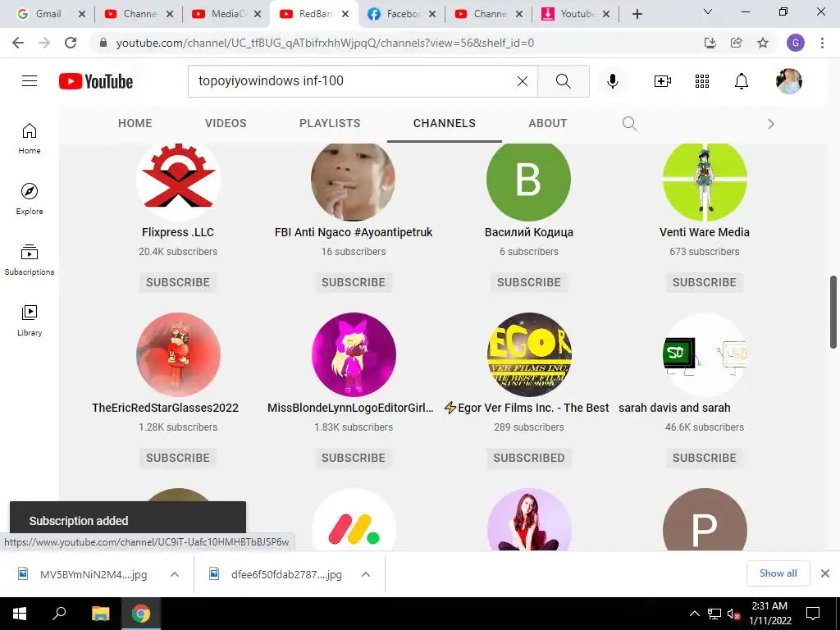840x630 pixels.
Task: Subscribe to Venti Ware Media
Action: click(705, 282)
